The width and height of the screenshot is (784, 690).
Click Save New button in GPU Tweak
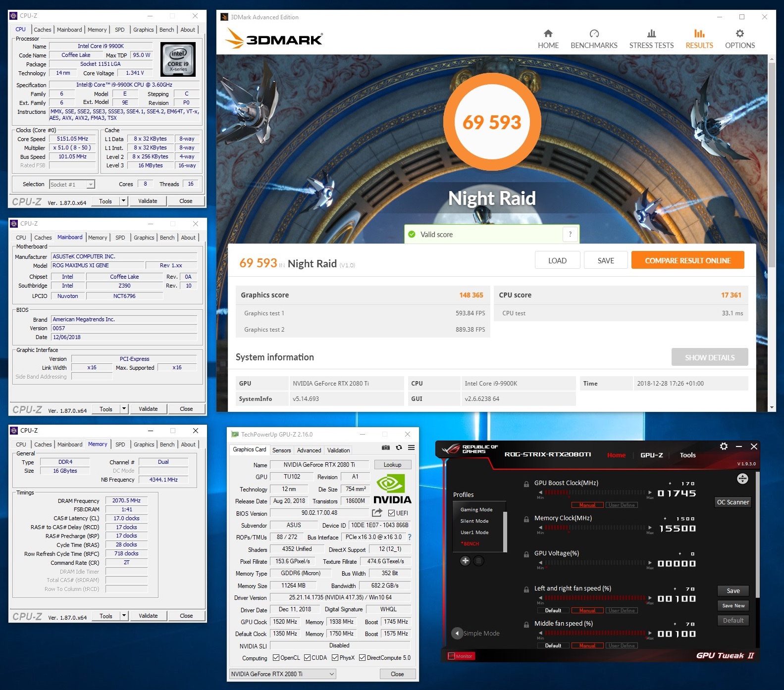(733, 605)
